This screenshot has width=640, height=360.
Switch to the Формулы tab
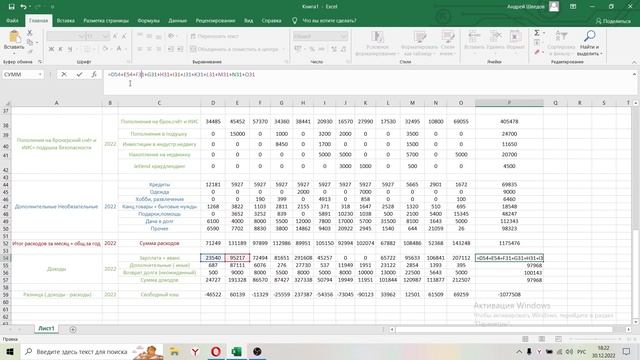click(x=149, y=20)
